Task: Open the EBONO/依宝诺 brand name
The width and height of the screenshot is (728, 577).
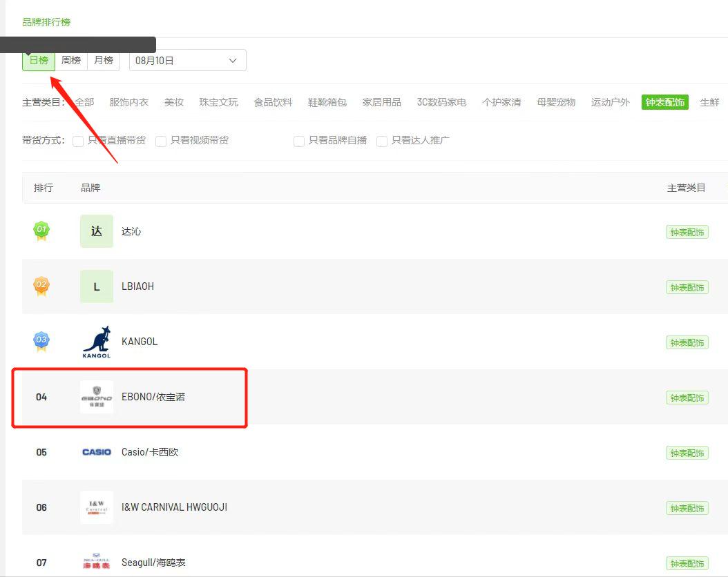Action: 153,397
